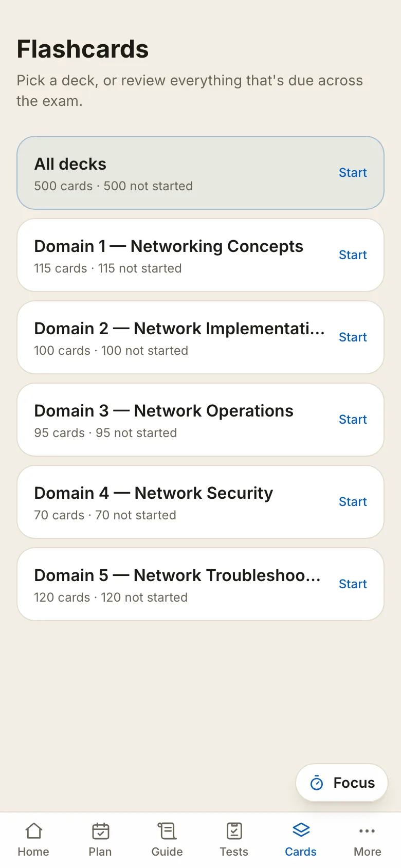This screenshot has height=868, width=401.
Task: Select the Cards layers icon
Action: click(301, 830)
